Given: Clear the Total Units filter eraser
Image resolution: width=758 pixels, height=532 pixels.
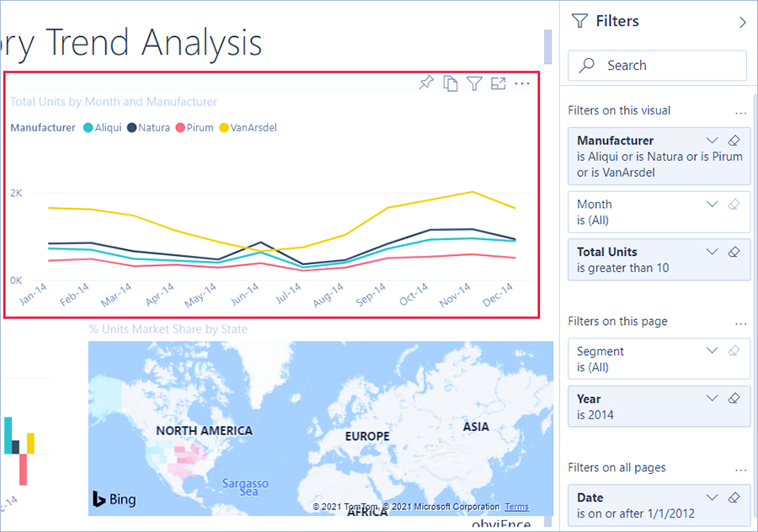Looking at the screenshot, I should (x=734, y=252).
